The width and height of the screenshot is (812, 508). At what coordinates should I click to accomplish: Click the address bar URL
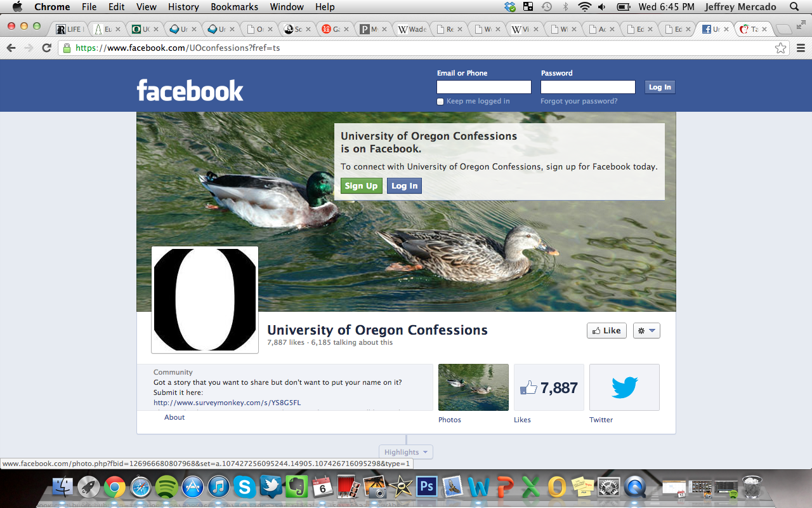[178, 48]
